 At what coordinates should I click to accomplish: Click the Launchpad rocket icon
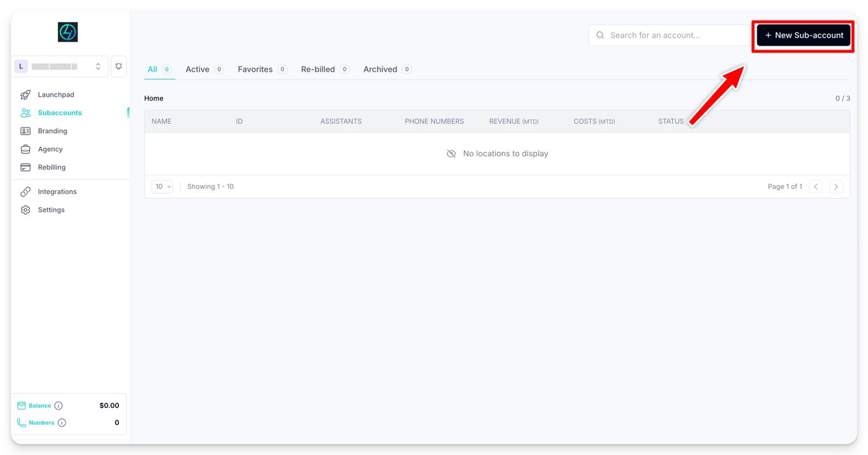25,95
